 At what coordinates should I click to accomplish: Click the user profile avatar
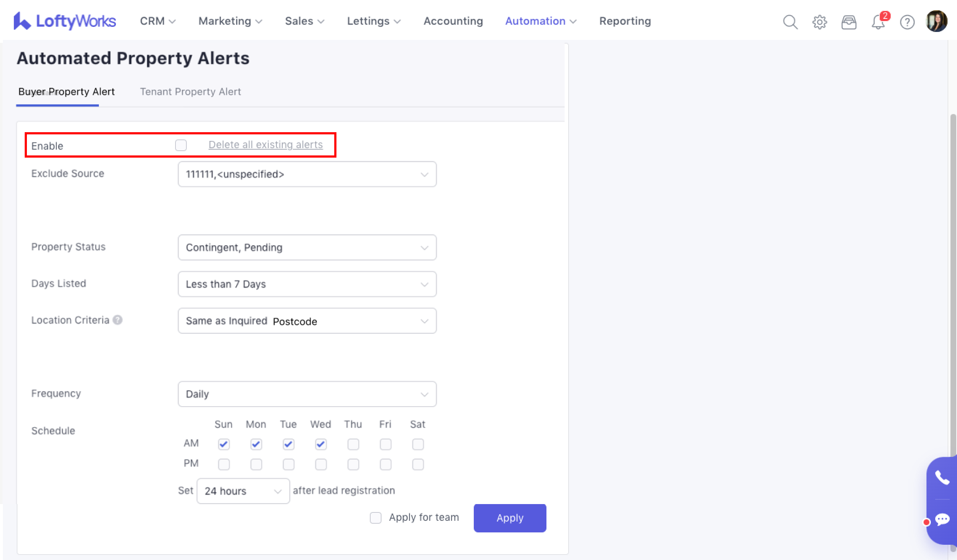(x=937, y=21)
